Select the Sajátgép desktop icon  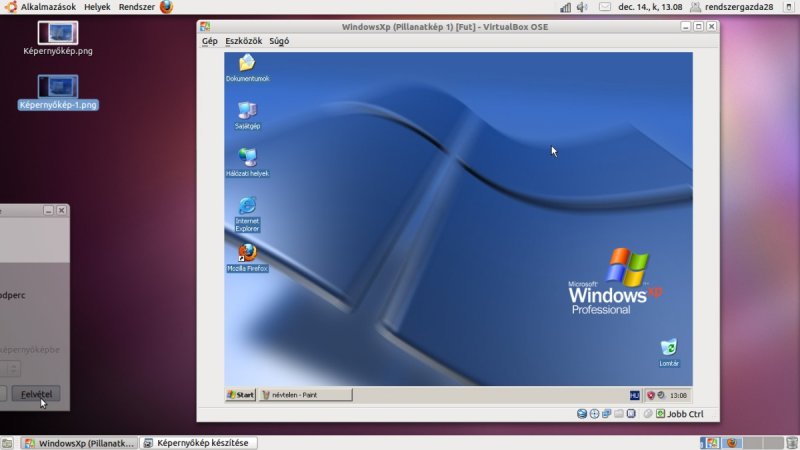pos(247,115)
